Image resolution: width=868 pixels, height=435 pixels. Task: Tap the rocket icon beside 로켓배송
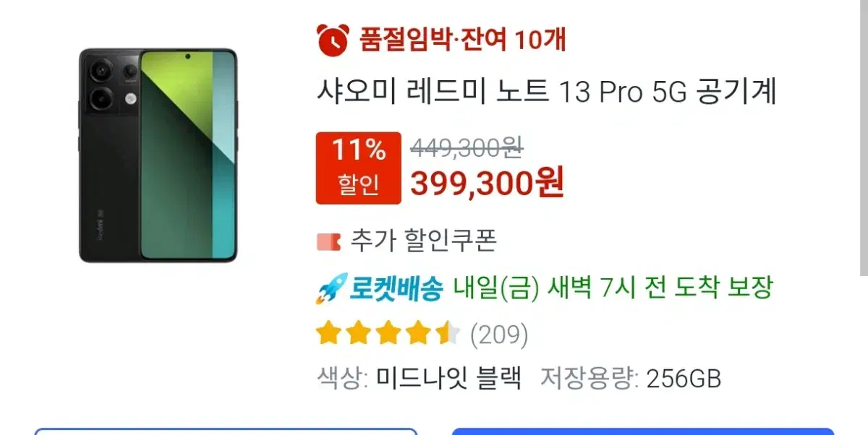[331, 289]
